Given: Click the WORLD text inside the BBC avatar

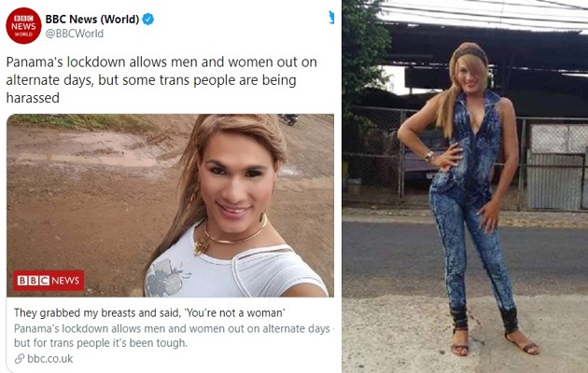Looking at the screenshot, I should point(23,35).
